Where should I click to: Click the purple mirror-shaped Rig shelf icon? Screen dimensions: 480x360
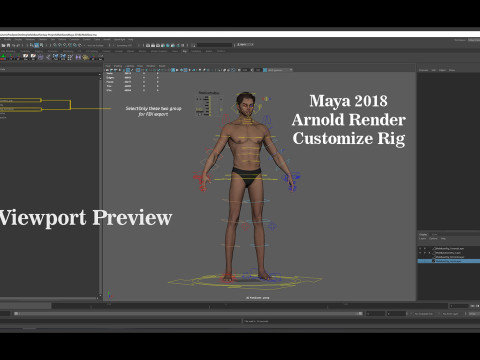78,57
